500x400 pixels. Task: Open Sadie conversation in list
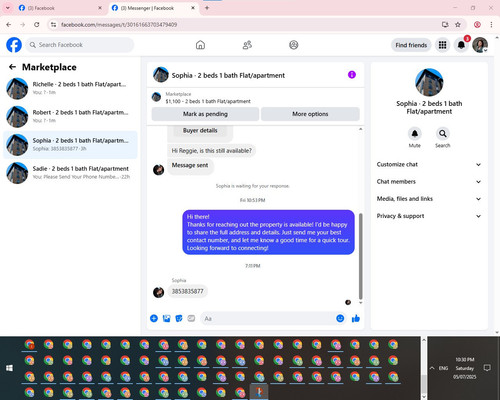click(70, 173)
